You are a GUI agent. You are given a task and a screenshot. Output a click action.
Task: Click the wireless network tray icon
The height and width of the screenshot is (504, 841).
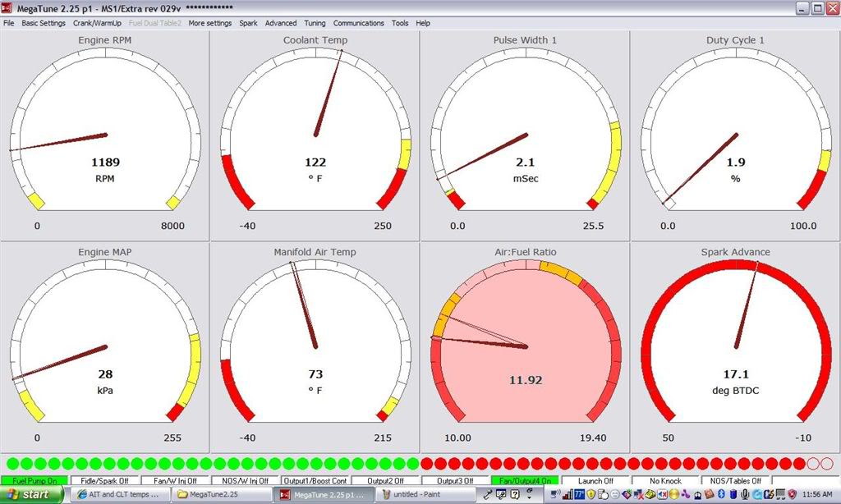pos(555,494)
